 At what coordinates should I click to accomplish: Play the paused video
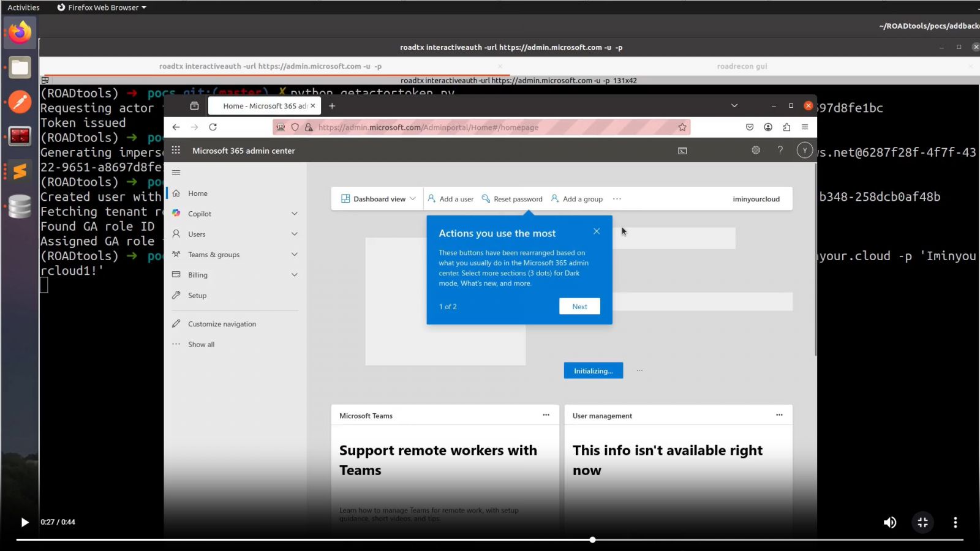click(x=24, y=522)
